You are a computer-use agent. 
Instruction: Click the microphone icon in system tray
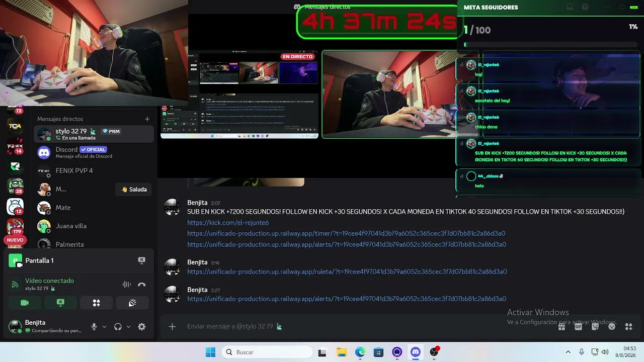coord(582,352)
